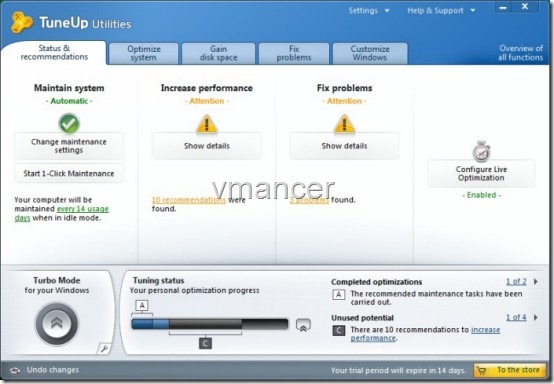This screenshot has width=554, height=384.
Task: Click the 1 of 2 completed optimizations link
Action: tap(516, 282)
